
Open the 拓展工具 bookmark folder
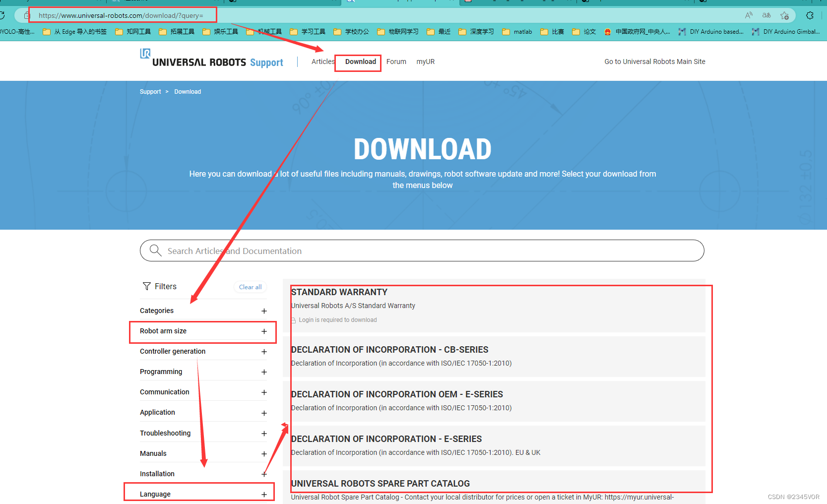click(x=177, y=32)
